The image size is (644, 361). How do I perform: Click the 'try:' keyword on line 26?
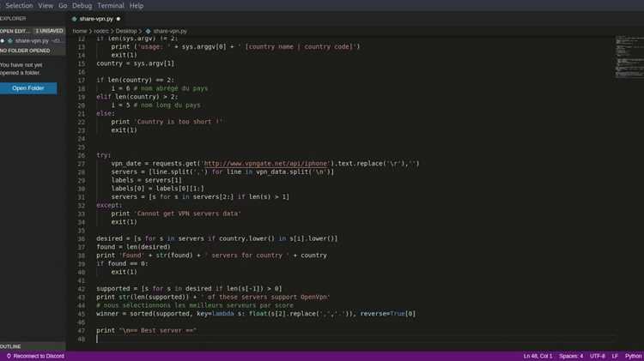[x=104, y=155]
